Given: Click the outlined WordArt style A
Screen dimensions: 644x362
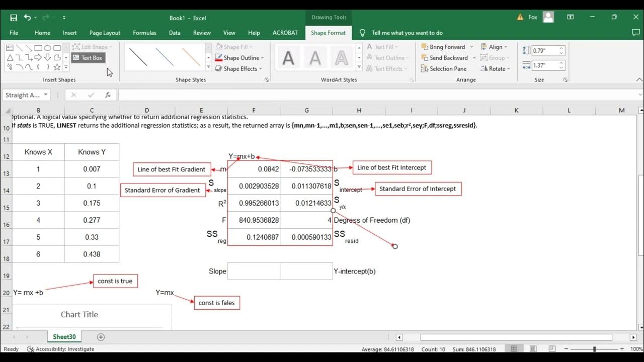Looking at the screenshot, I should coord(342,58).
